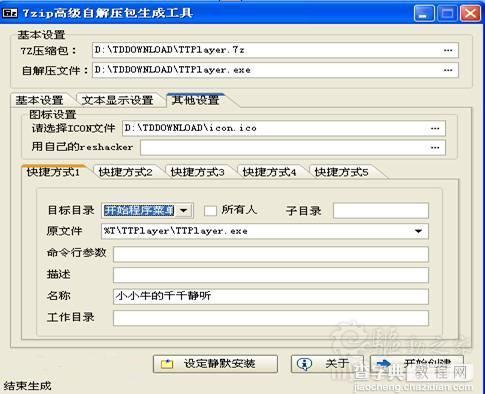Screen dimensions: 485x394
Task: Toggle the 所有人 checkbox
Action: 210,211
